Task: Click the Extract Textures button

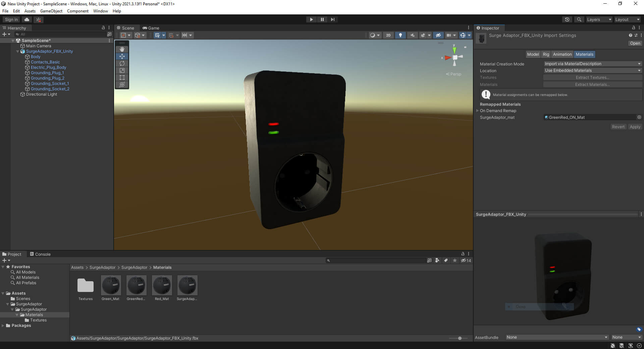Action: [592, 78]
